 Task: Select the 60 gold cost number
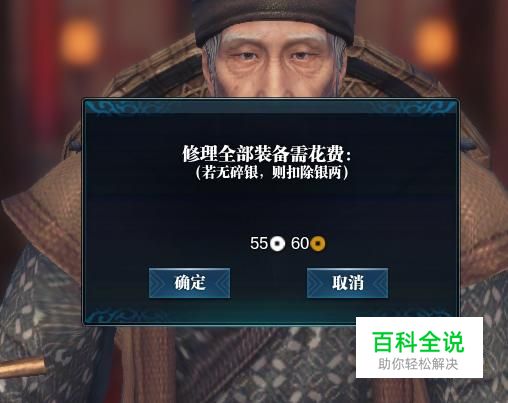300,243
